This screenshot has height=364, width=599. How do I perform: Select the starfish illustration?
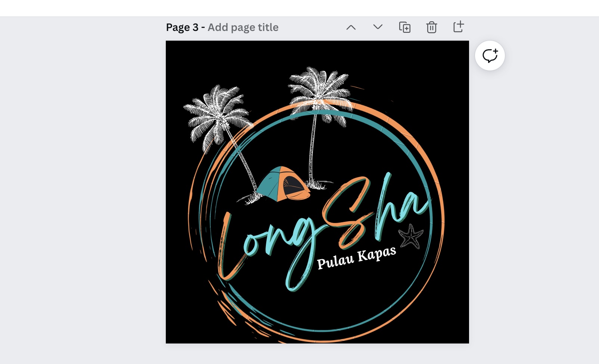click(411, 236)
